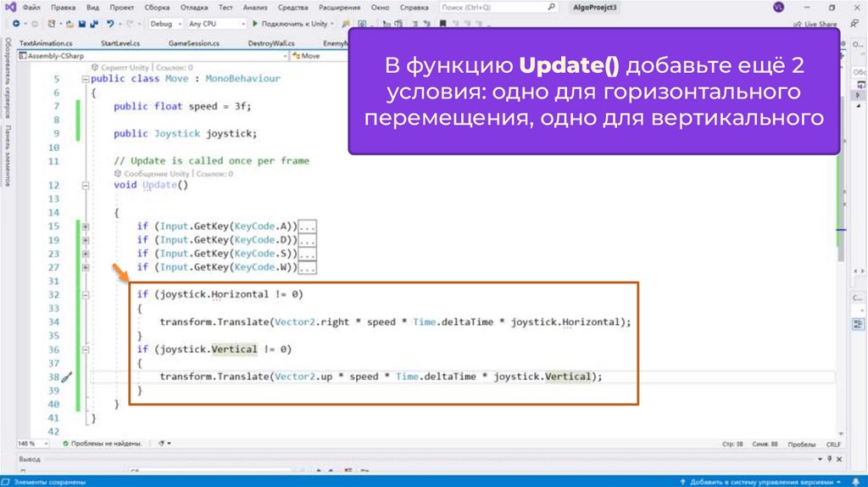Expand collapsed KeyCode.A if block
Viewport: 868px width, 487px height.
coord(86,227)
